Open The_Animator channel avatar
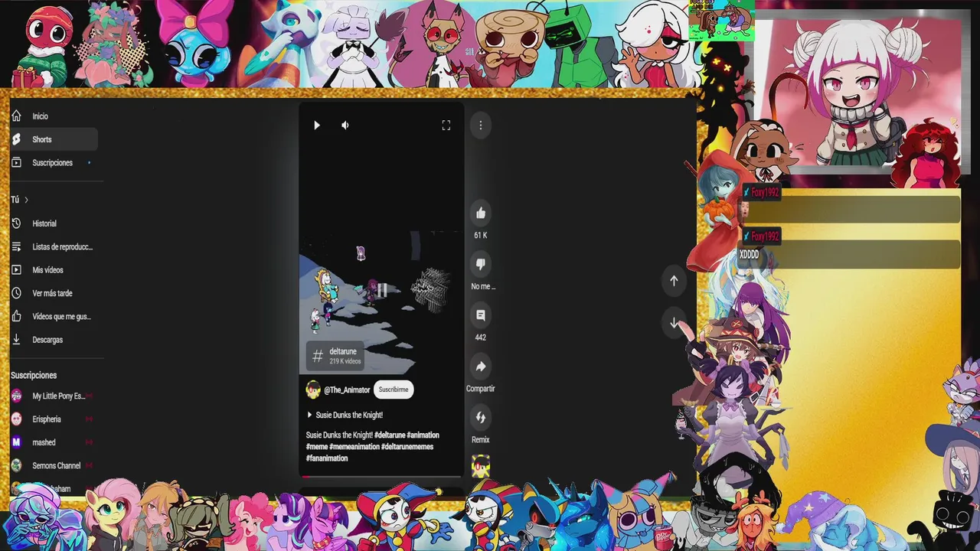This screenshot has width=980, height=551. click(x=313, y=390)
